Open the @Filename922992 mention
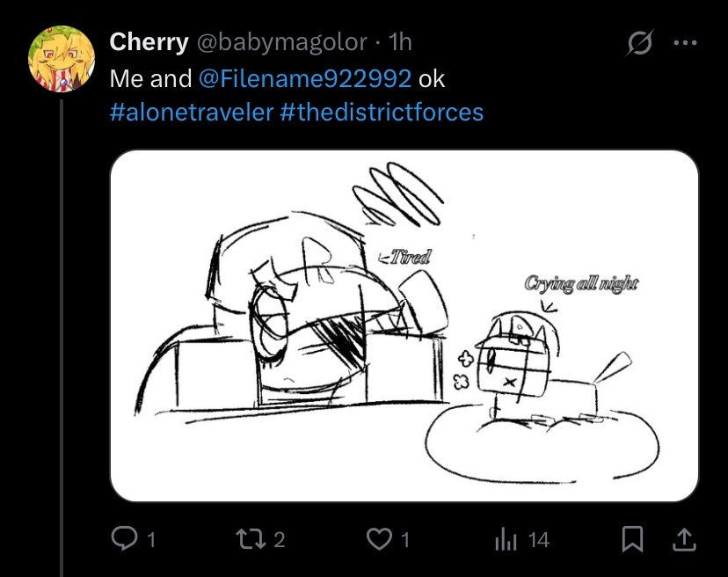Image resolution: width=728 pixels, height=577 pixels. (x=305, y=78)
